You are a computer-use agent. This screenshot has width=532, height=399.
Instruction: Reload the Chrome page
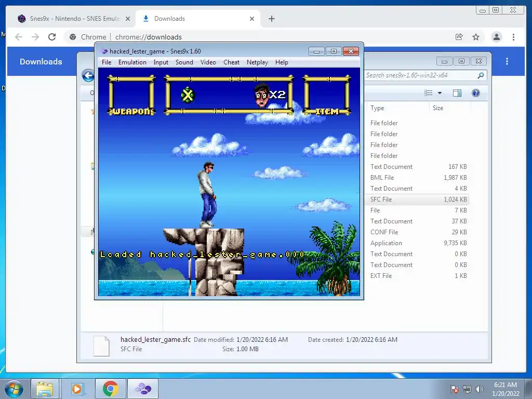52,37
